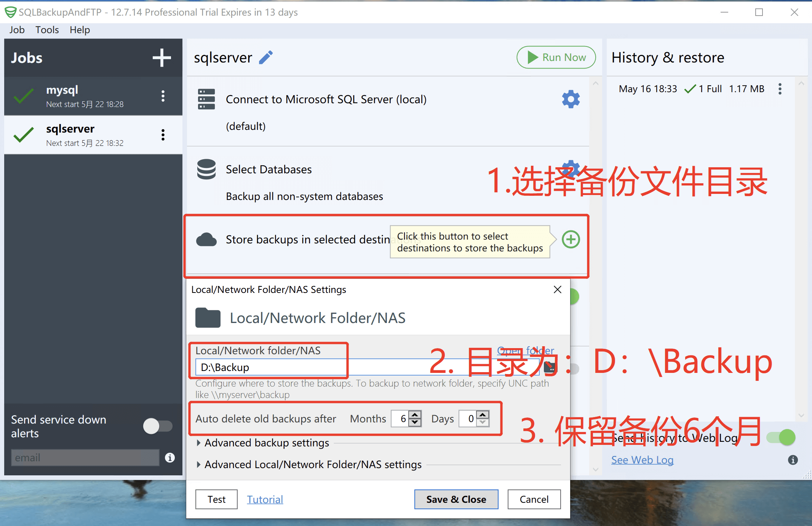
Task: Add a backup destination with green plus
Action: point(571,240)
